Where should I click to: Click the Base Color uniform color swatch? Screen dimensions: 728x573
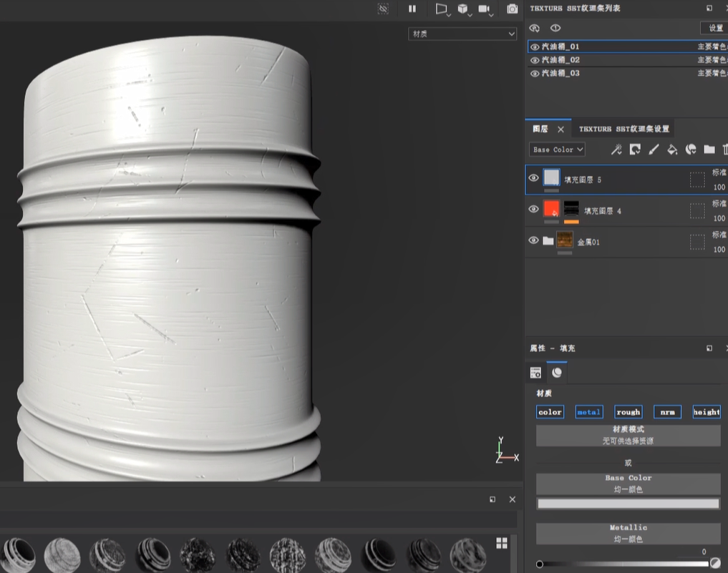pos(628,504)
